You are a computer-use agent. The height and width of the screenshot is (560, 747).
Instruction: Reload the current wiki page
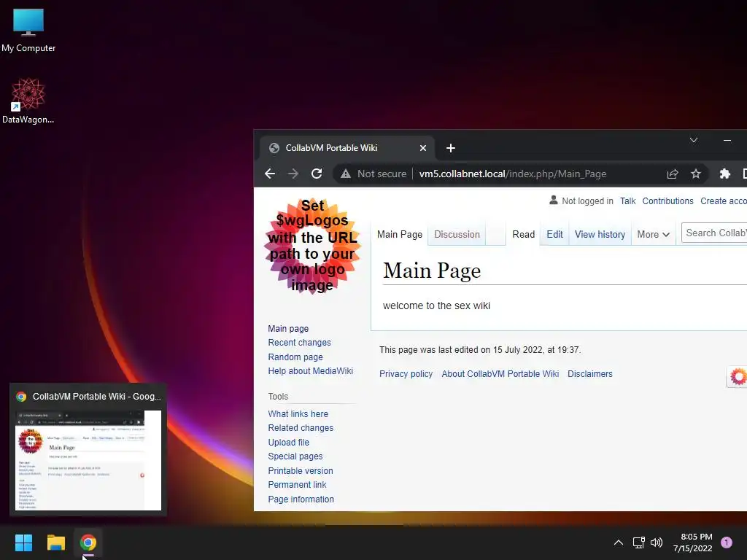pos(317,174)
